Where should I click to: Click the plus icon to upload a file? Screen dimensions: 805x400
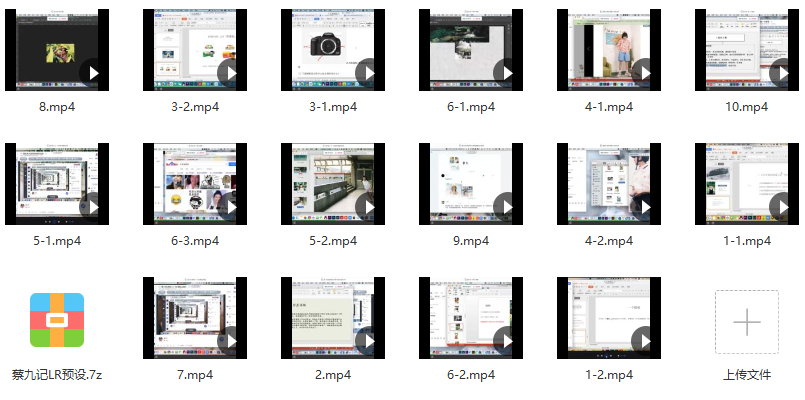[747, 322]
